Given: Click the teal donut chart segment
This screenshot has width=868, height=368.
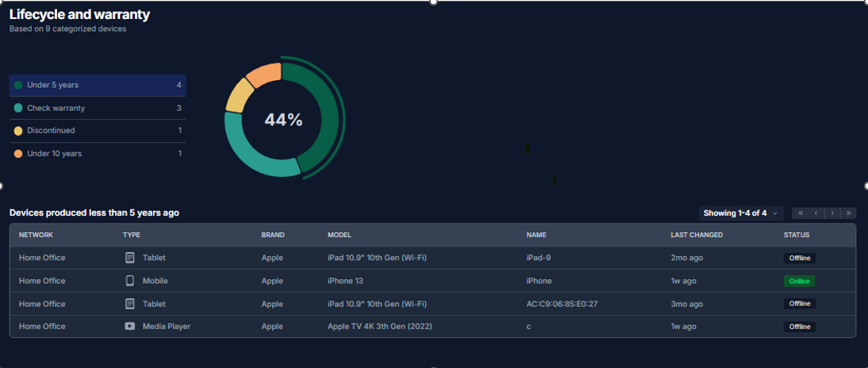Looking at the screenshot, I should click(x=252, y=155).
